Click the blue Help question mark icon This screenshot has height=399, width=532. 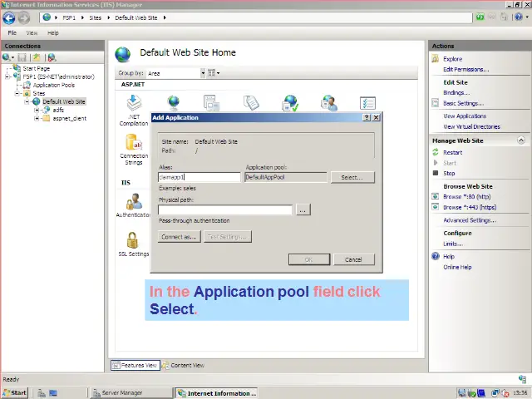click(436, 256)
